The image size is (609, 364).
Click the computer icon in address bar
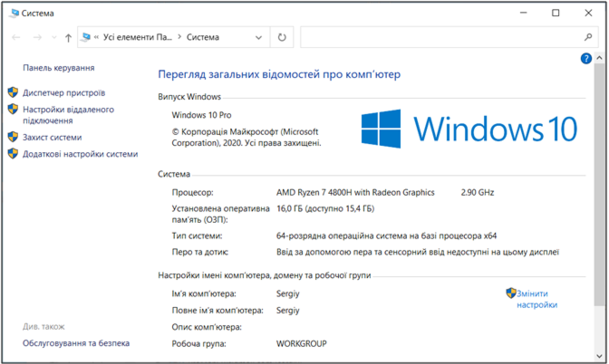[86, 37]
